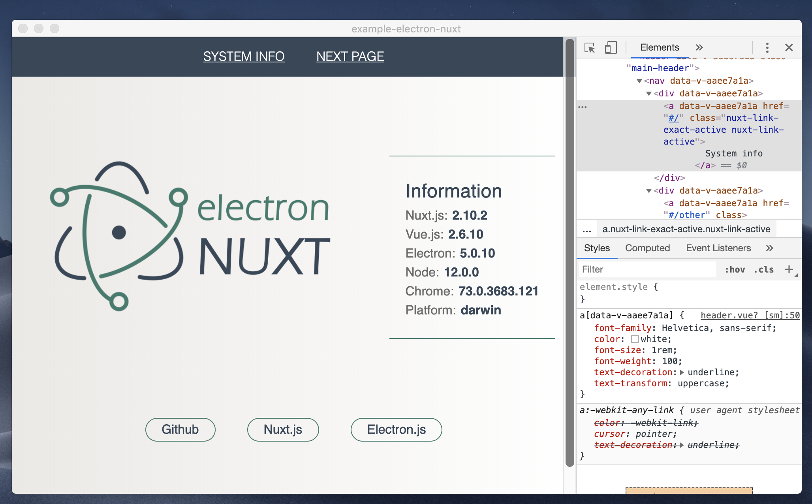
Task: Activate the inspect element picker icon
Action: pyautogui.click(x=590, y=48)
